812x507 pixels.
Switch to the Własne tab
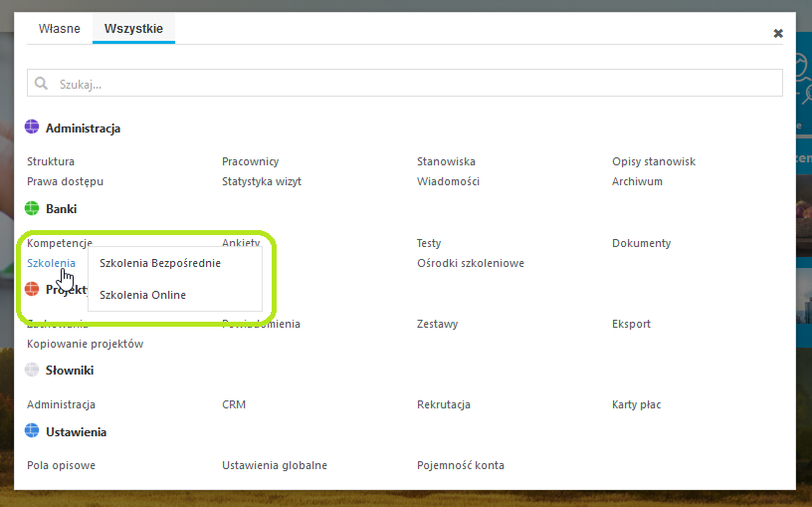click(59, 29)
